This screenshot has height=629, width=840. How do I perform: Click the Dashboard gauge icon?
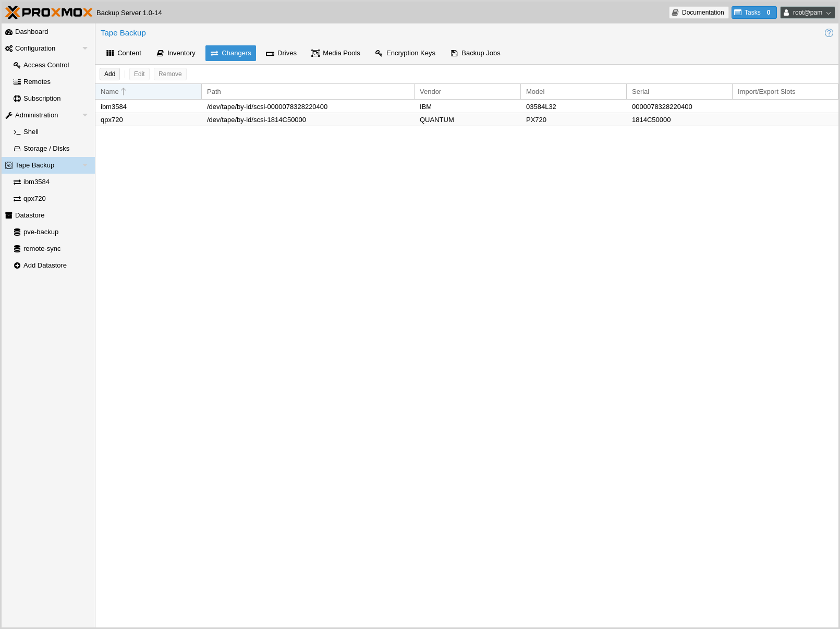tap(9, 32)
